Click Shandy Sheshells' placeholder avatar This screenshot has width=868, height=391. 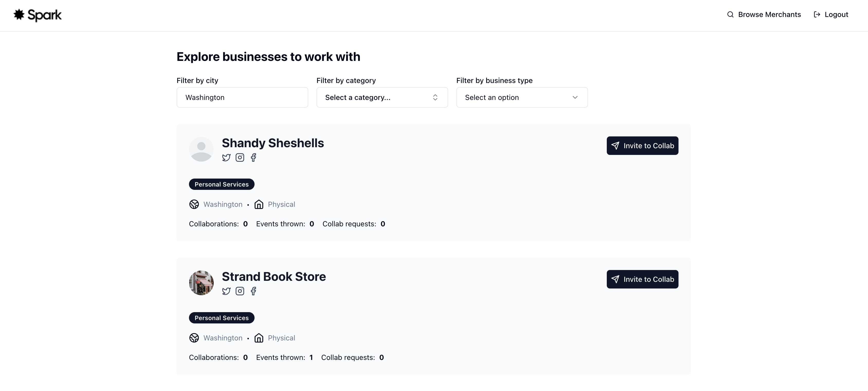coord(201,149)
